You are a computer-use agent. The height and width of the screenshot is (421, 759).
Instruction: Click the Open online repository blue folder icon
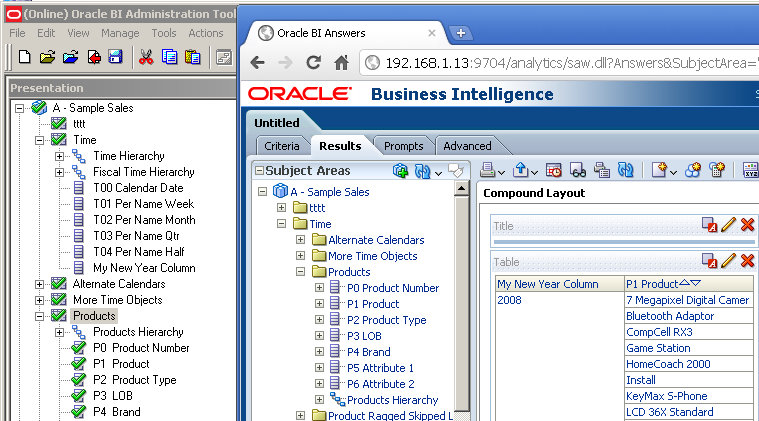tap(71, 58)
